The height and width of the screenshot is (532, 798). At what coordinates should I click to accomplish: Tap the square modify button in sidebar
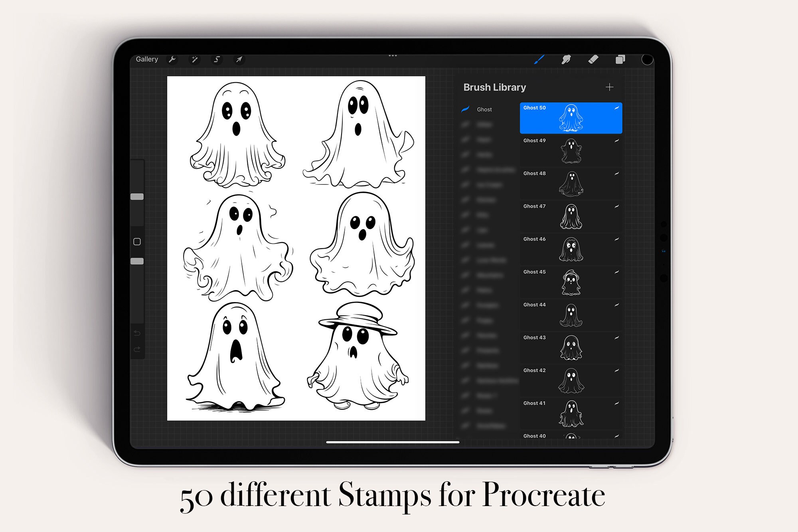137,241
